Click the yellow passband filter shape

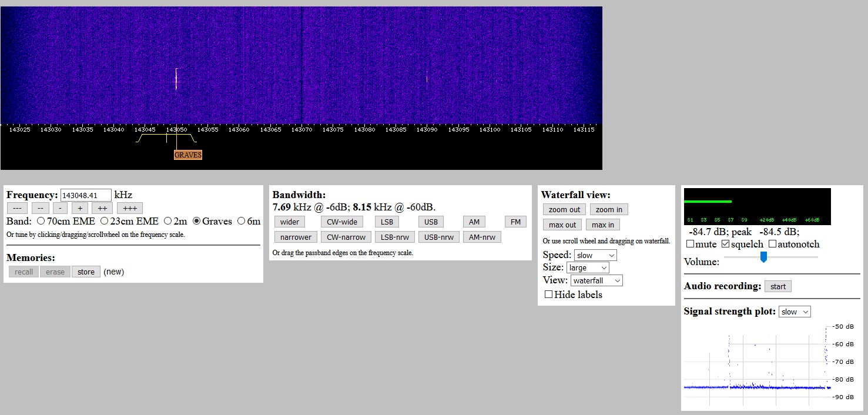point(166,138)
